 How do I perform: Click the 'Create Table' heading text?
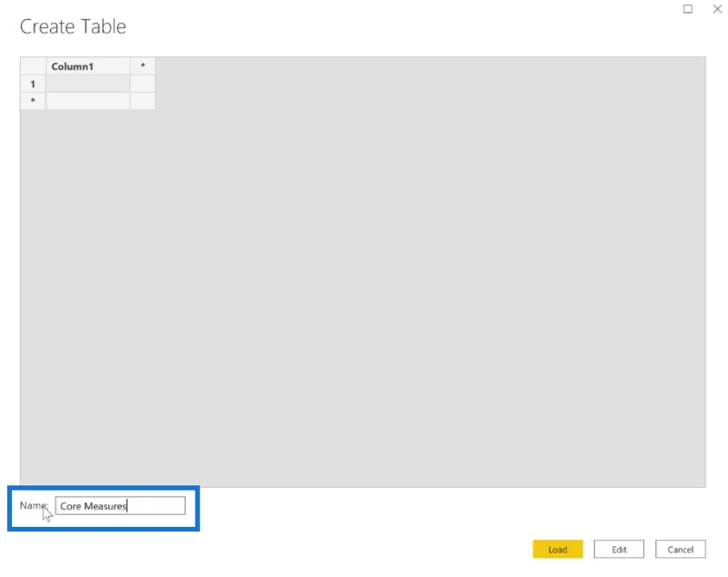[x=73, y=26]
